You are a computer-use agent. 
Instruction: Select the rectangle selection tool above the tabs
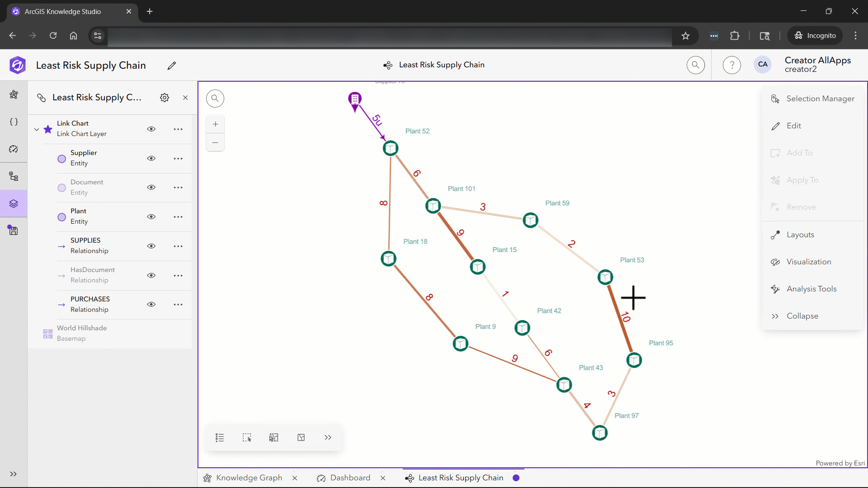point(247,437)
